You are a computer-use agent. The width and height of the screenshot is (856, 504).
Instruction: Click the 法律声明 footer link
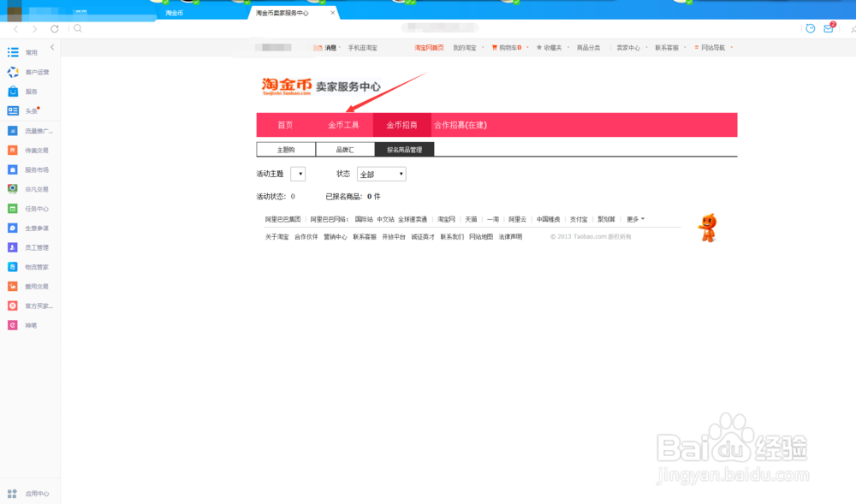(510, 237)
